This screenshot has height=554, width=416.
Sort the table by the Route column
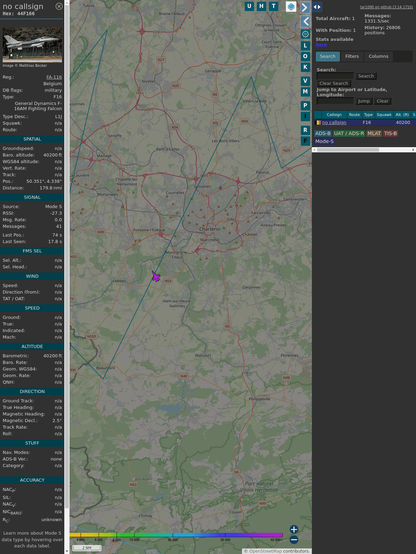tap(354, 115)
